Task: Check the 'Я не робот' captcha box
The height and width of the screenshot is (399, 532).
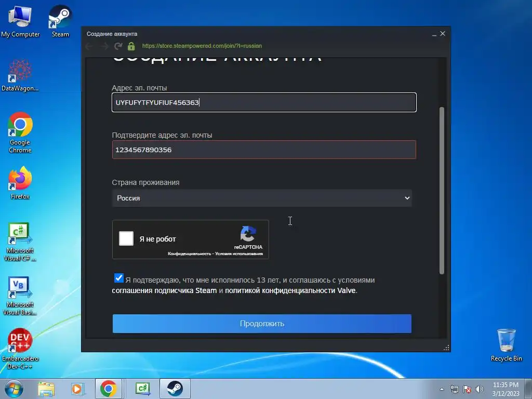Action: pyautogui.click(x=126, y=238)
